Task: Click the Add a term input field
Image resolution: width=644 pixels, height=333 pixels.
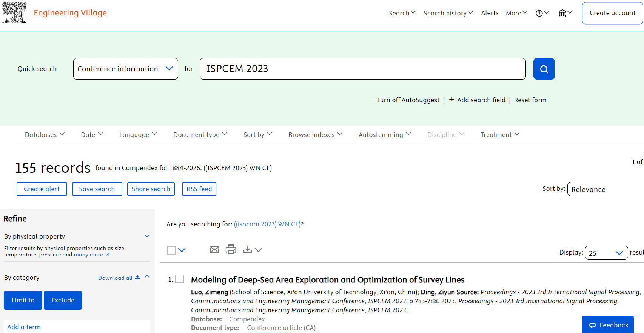Action: (77, 327)
